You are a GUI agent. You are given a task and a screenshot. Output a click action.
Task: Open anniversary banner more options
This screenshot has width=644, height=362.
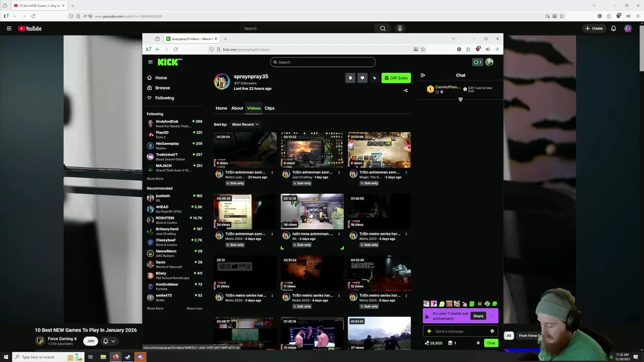click(x=492, y=316)
